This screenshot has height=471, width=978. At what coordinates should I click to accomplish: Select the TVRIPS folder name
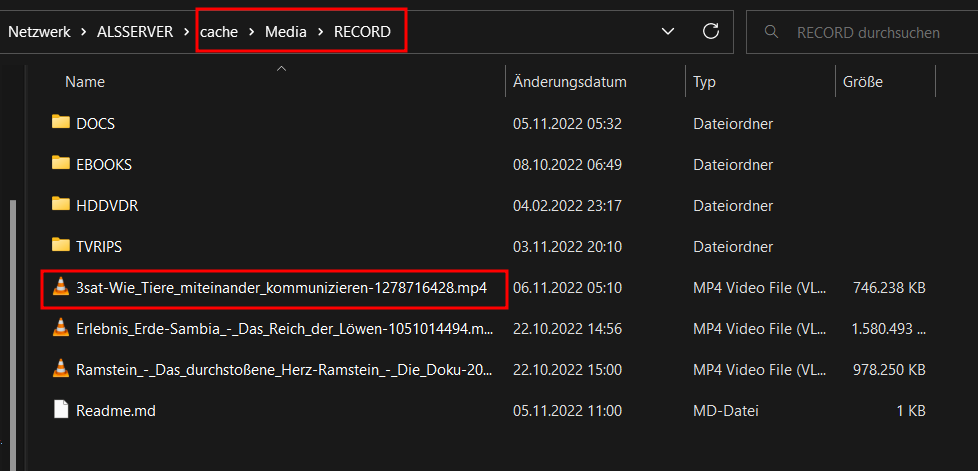[99, 246]
